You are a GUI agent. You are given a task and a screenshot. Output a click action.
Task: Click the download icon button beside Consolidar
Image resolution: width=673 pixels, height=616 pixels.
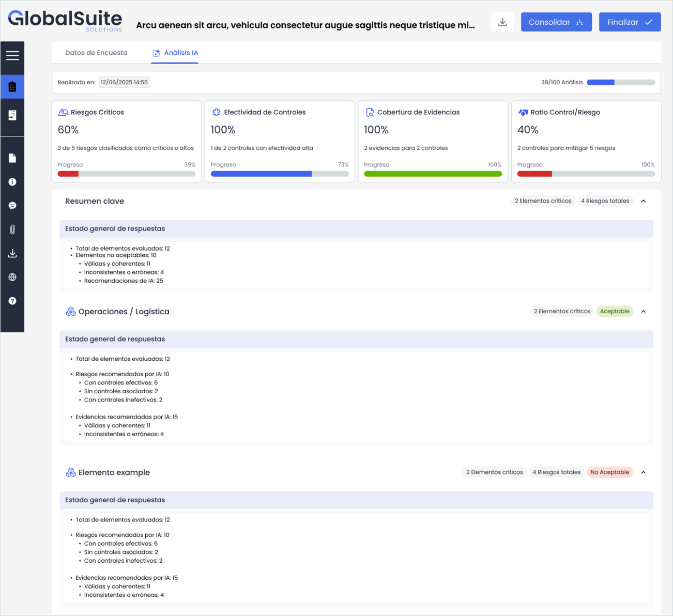click(502, 22)
